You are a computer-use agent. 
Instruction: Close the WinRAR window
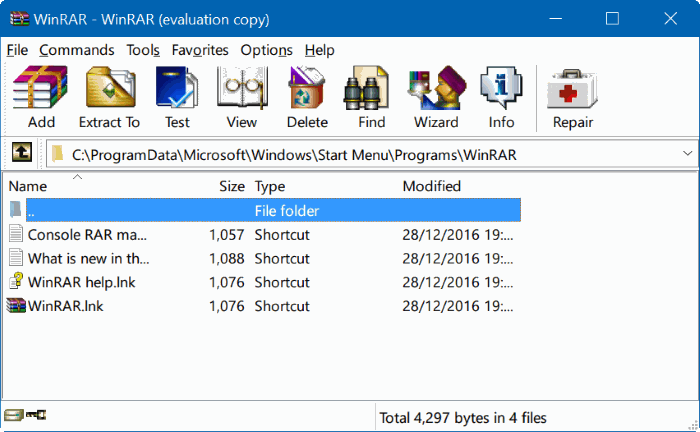(671, 19)
